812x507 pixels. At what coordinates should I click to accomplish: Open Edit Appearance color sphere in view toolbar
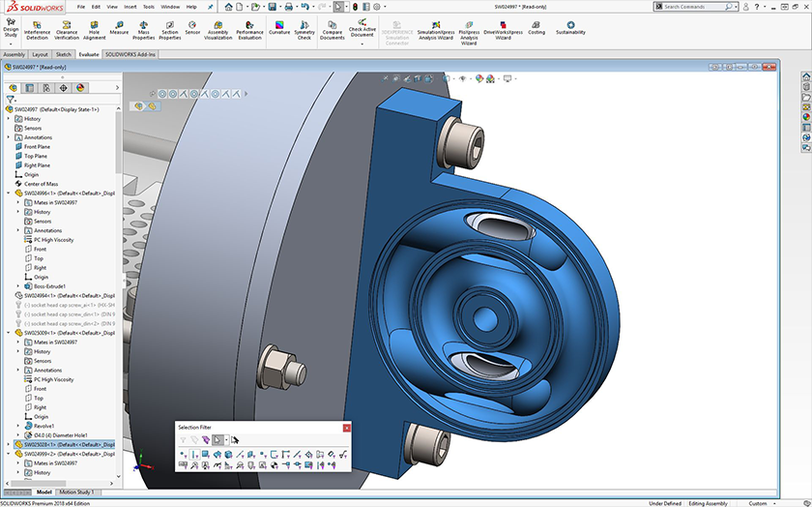(479, 78)
